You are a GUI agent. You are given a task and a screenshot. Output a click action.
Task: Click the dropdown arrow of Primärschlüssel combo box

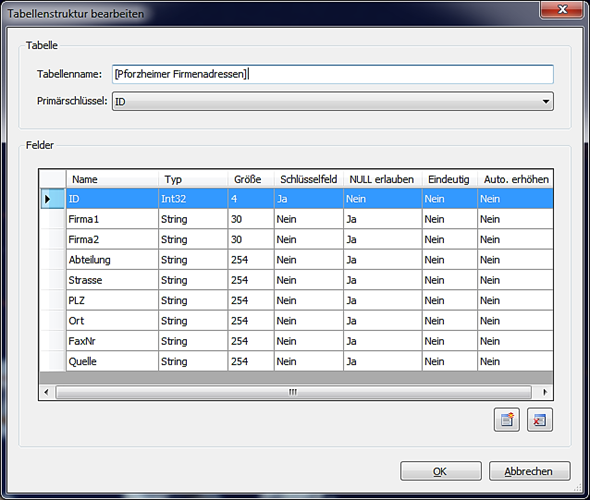545,101
